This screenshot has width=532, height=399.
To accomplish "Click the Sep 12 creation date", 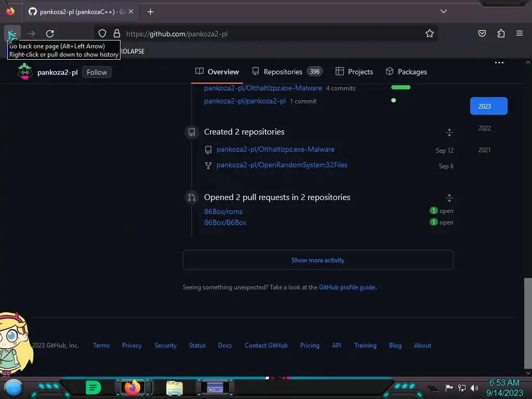I will click(445, 150).
